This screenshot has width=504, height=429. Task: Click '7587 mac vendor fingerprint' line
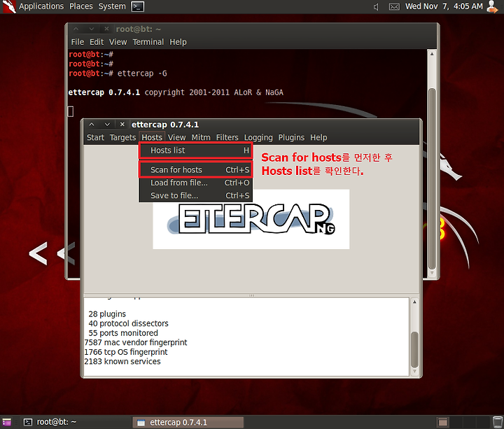click(136, 342)
